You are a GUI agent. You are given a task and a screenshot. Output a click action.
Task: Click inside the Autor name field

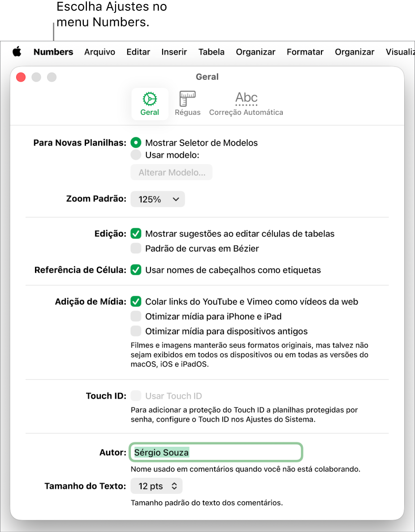coord(216,452)
